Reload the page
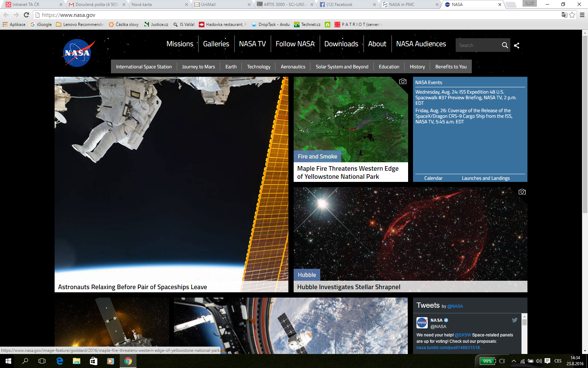This screenshot has width=588, height=368. [26, 15]
